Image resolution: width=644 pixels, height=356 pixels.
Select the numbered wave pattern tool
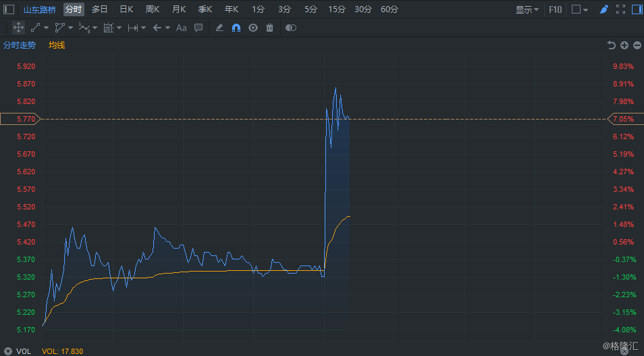(x=84, y=28)
